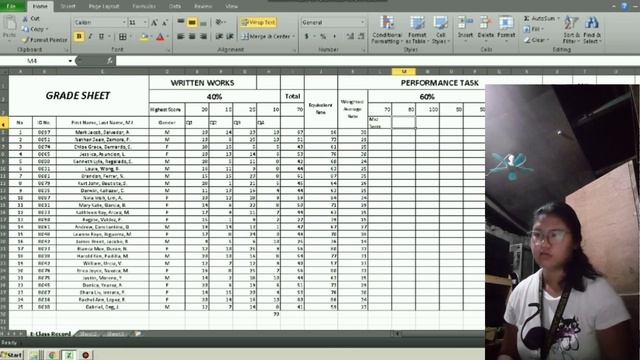Click the Insert Function fx icon
Screen dimensions: 640x360
pyautogui.click(x=109, y=61)
